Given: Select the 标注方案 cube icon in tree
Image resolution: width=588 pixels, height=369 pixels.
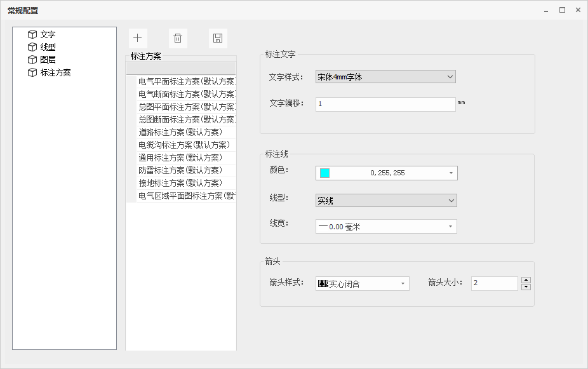Looking at the screenshot, I should [x=32, y=72].
